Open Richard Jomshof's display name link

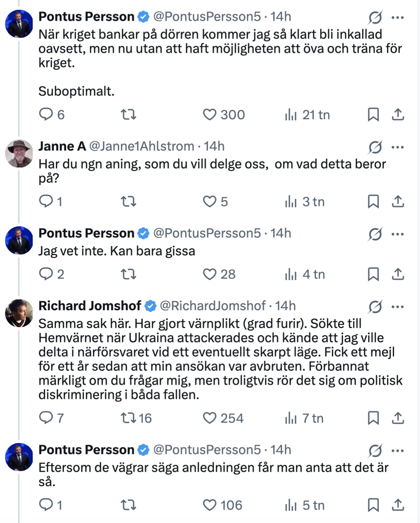pyautogui.click(x=90, y=306)
